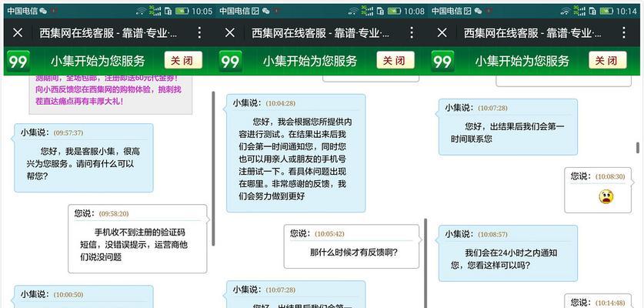Tap the Wi-Fi icon in the 10:14 status bar
Screen dimensions: 644x308
(x=566, y=11)
